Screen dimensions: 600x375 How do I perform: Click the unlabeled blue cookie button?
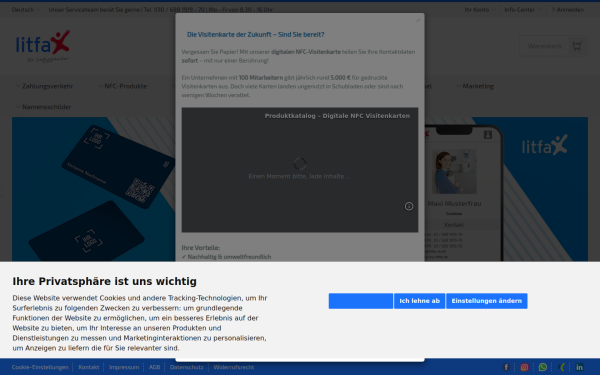[360, 301]
